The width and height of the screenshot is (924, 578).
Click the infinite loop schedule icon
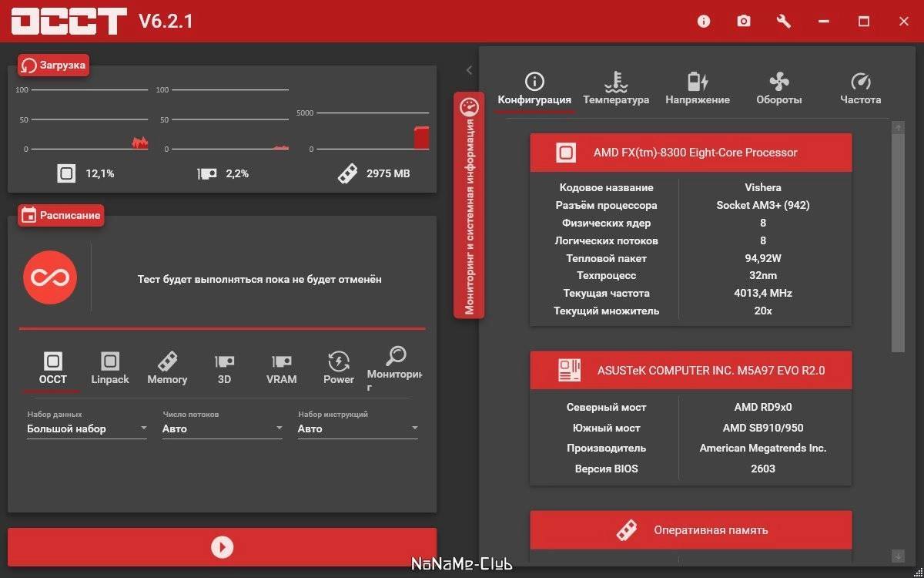pos(50,278)
